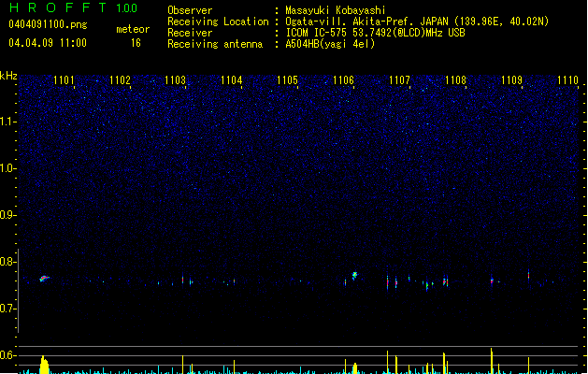
Task: Click the 1101 time axis marker
Action: coord(64,80)
